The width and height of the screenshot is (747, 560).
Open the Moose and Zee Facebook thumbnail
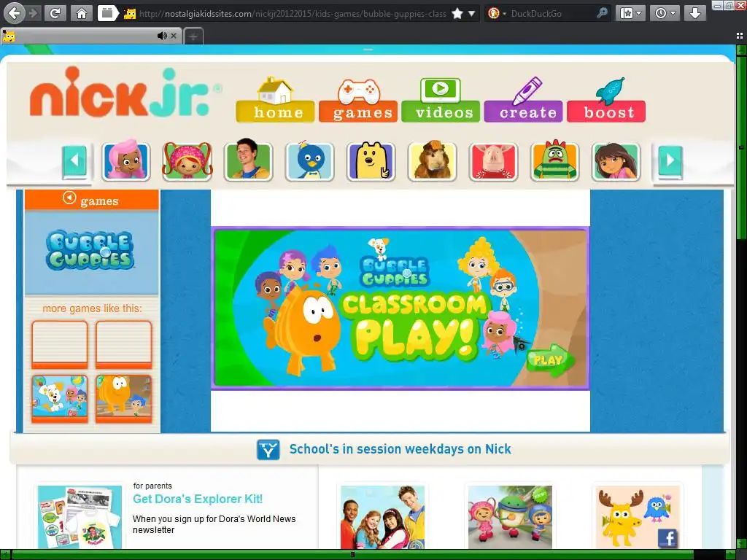[638, 517]
